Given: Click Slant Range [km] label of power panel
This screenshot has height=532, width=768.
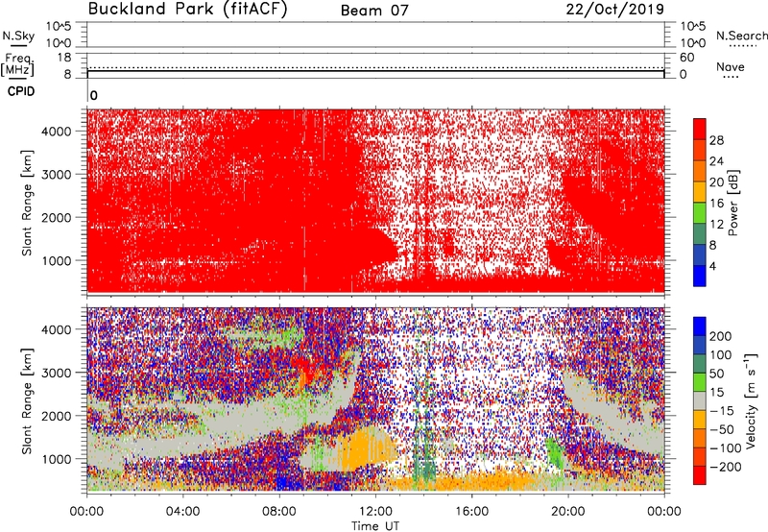Looking at the screenshot, I should [27, 203].
